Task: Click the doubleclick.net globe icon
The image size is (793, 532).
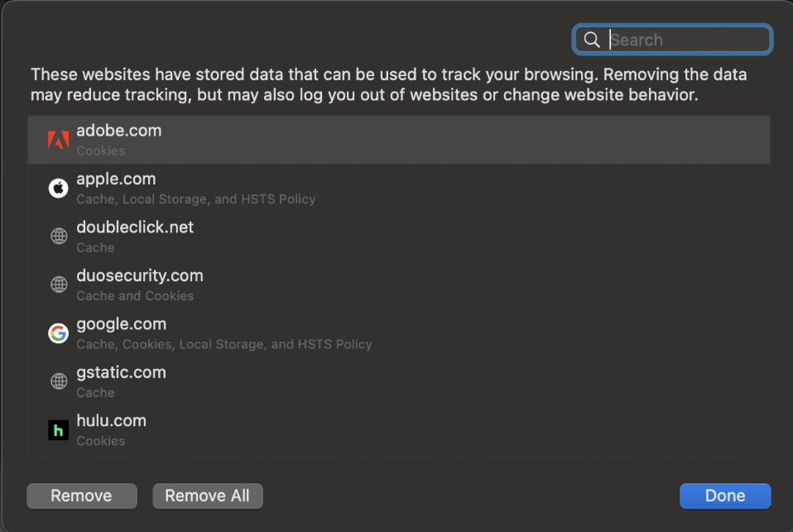Action: point(59,237)
